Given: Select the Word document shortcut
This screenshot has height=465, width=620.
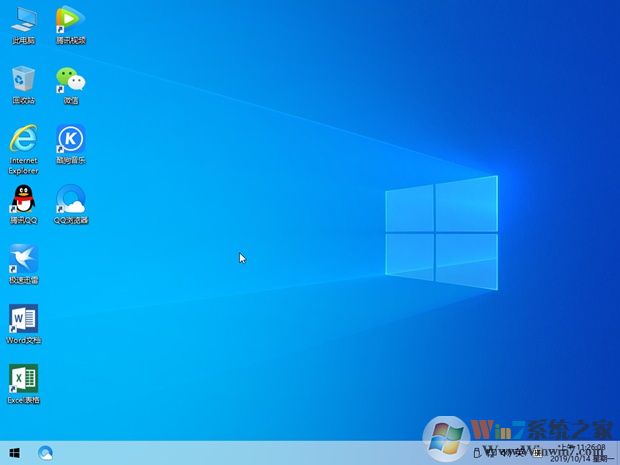Looking at the screenshot, I should pos(24,324).
